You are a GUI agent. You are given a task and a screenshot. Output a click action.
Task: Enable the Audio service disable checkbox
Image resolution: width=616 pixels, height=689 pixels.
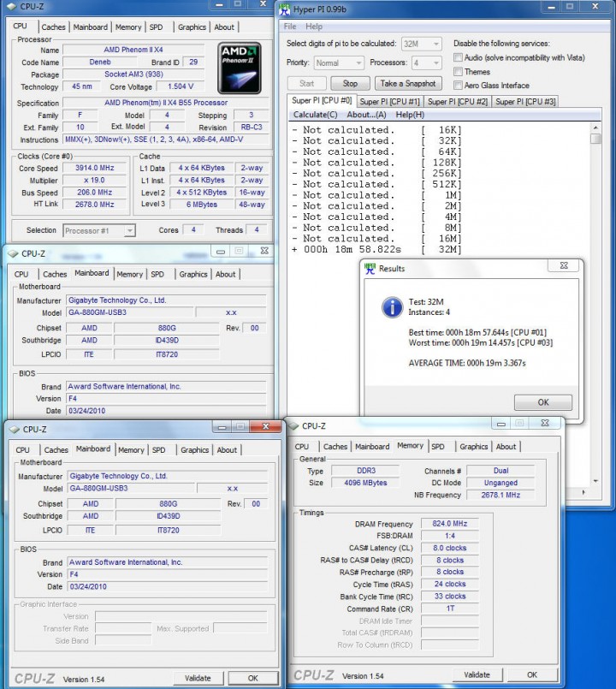459,57
